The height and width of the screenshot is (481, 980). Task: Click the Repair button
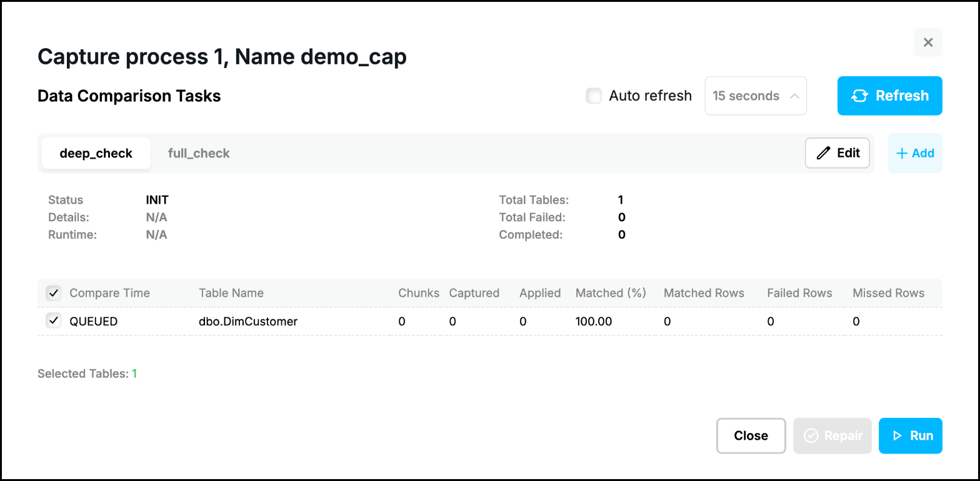tap(832, 435)
